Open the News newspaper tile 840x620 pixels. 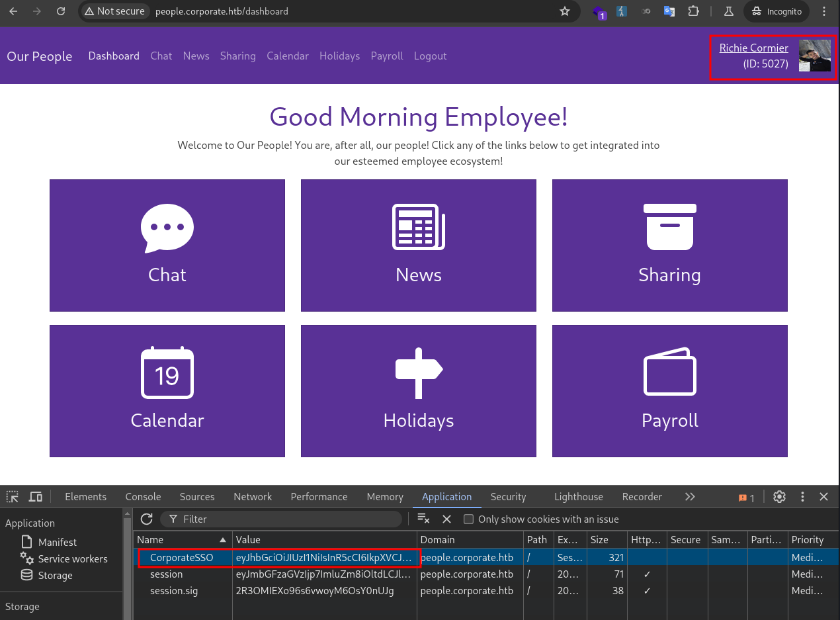[x=418, y=245]
